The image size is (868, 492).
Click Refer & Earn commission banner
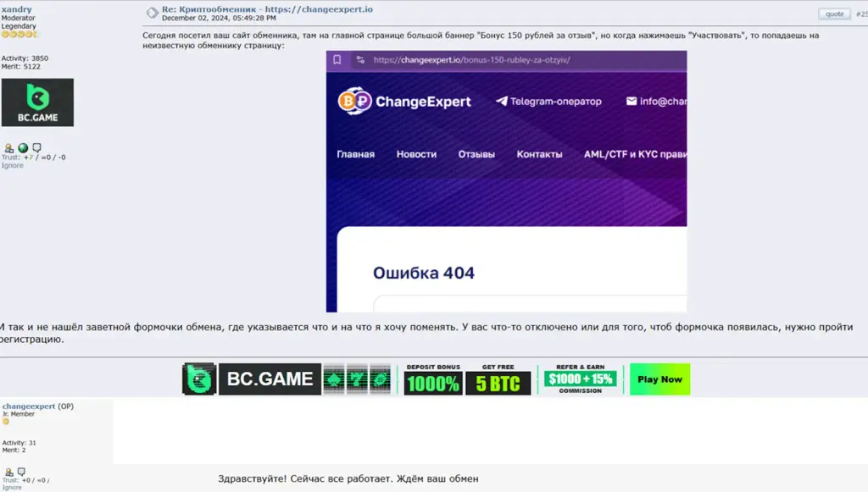pos(580,379)
